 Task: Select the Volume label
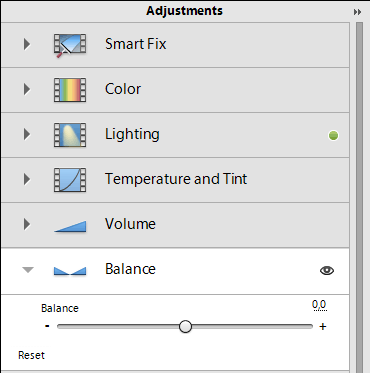coord(130,224)
